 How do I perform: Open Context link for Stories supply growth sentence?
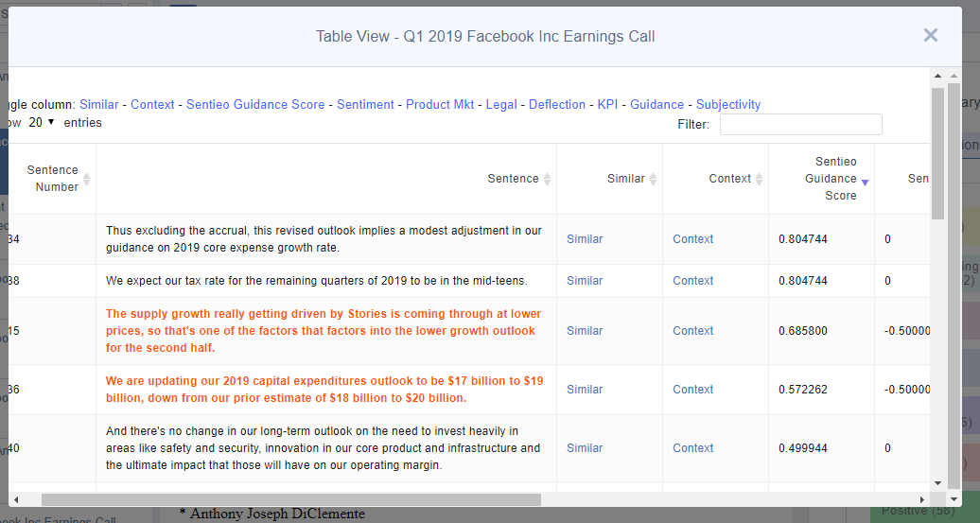[692, 331]
